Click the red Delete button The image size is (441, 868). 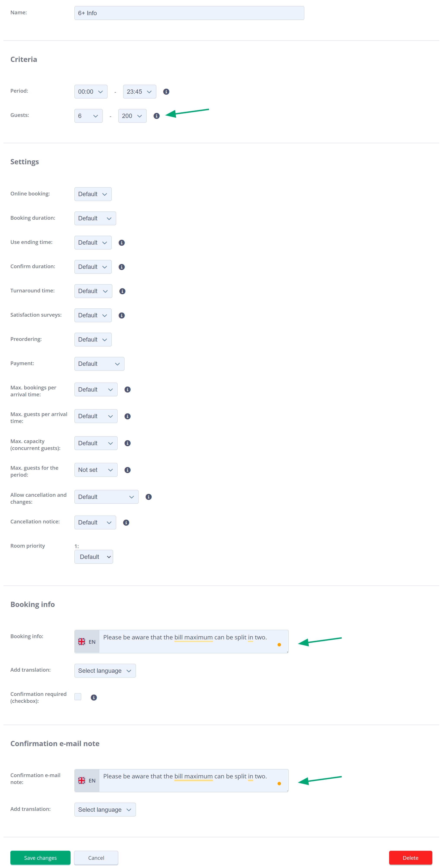410,858
